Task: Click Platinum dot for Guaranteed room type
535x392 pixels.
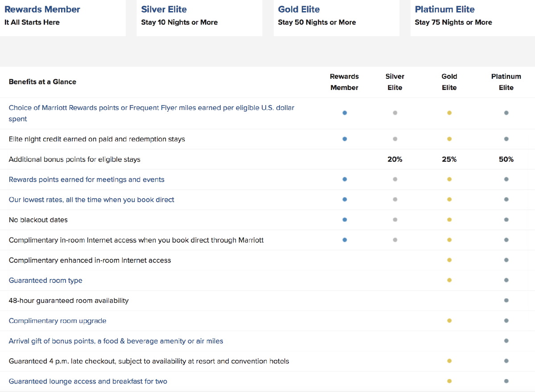Action: [506, 280]
